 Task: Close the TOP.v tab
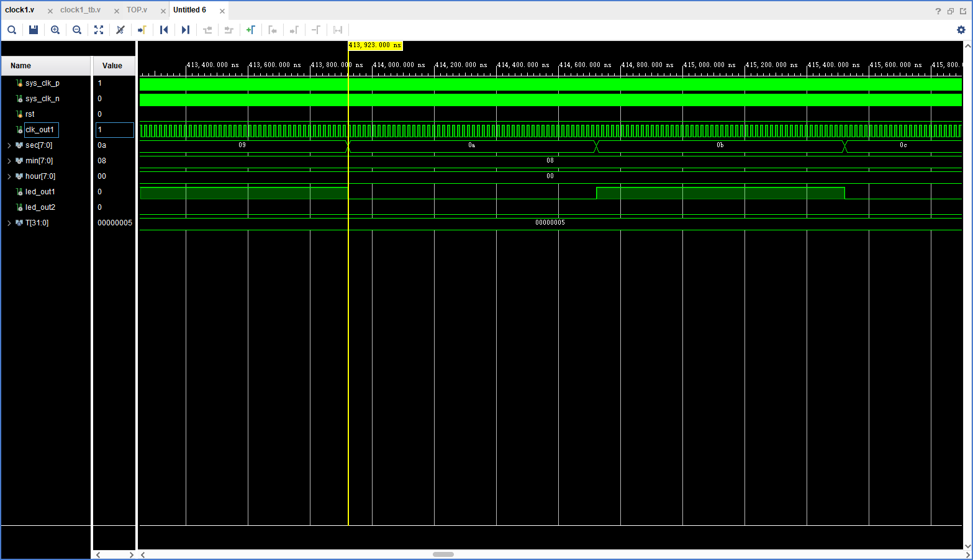click(x=164, y=11)
